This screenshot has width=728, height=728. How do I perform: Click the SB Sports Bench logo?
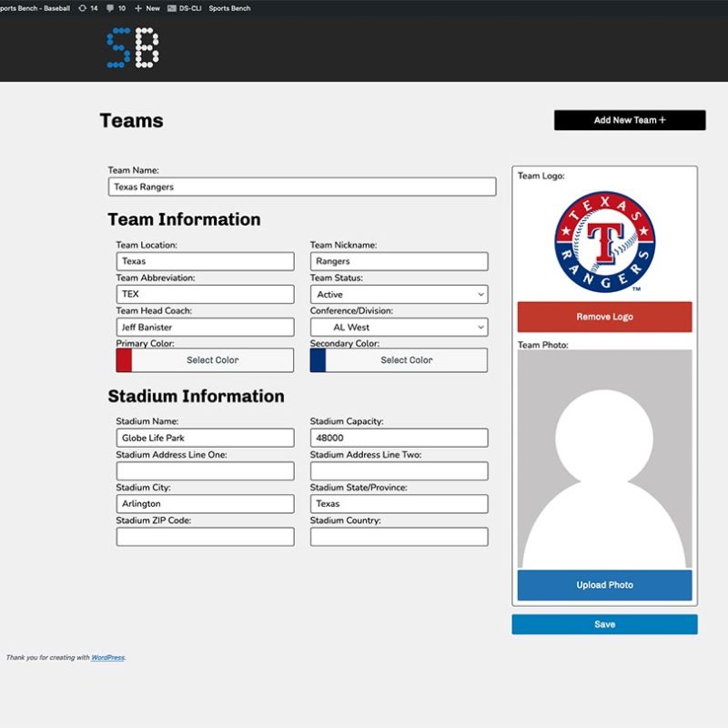(x=133, y=47)
